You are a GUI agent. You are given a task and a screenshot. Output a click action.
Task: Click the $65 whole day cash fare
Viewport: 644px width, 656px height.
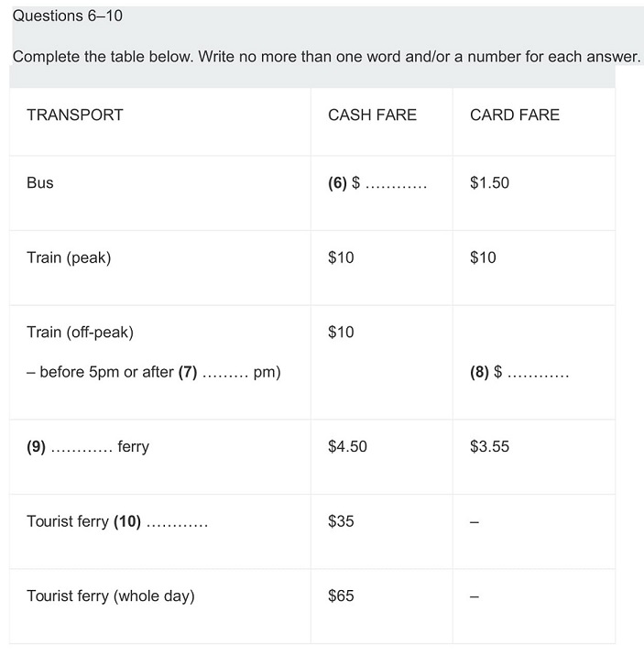(x=341, y=596)
